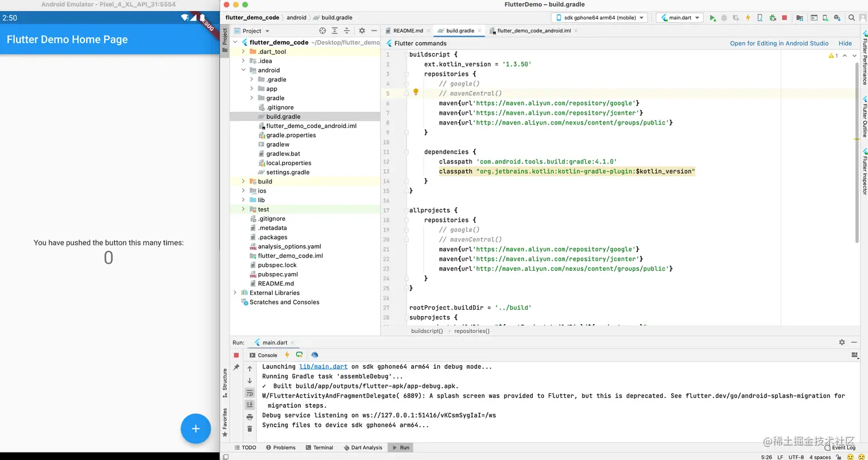
Task: Open the Terminal tool tab
Action: [x=319, y=447]
